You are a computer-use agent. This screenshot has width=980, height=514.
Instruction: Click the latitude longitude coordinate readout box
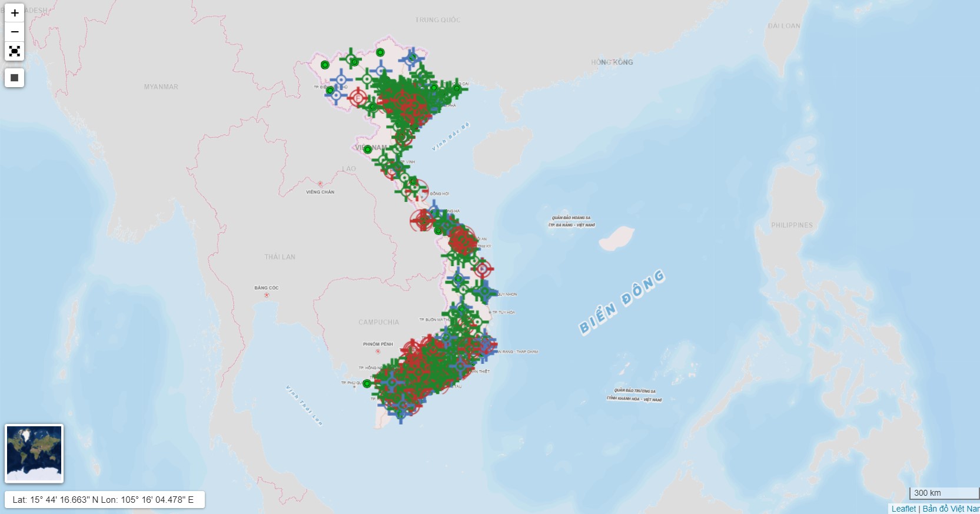[x=104, y=500]
